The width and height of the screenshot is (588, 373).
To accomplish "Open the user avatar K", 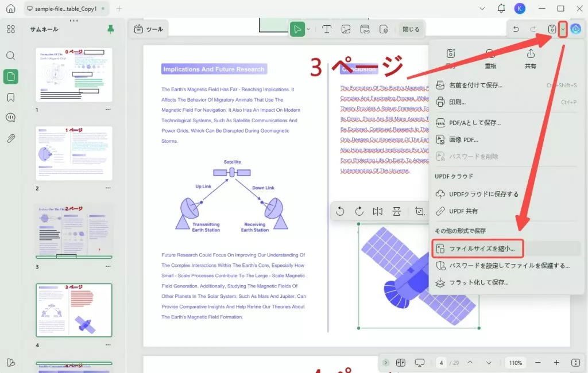I will (x=519, y=8).
